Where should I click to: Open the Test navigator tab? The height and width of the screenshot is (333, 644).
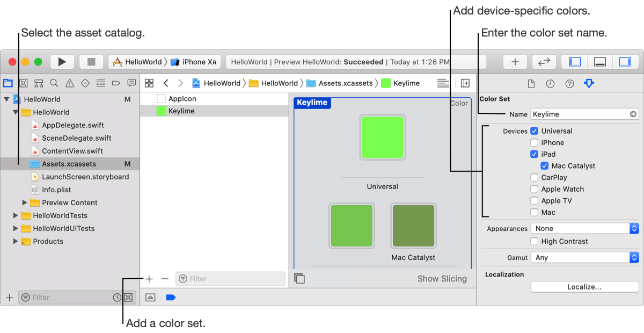pos(85,83)
